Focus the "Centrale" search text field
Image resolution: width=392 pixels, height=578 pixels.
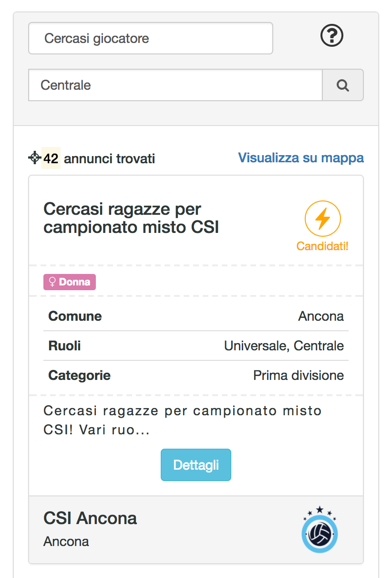point(175,85)
